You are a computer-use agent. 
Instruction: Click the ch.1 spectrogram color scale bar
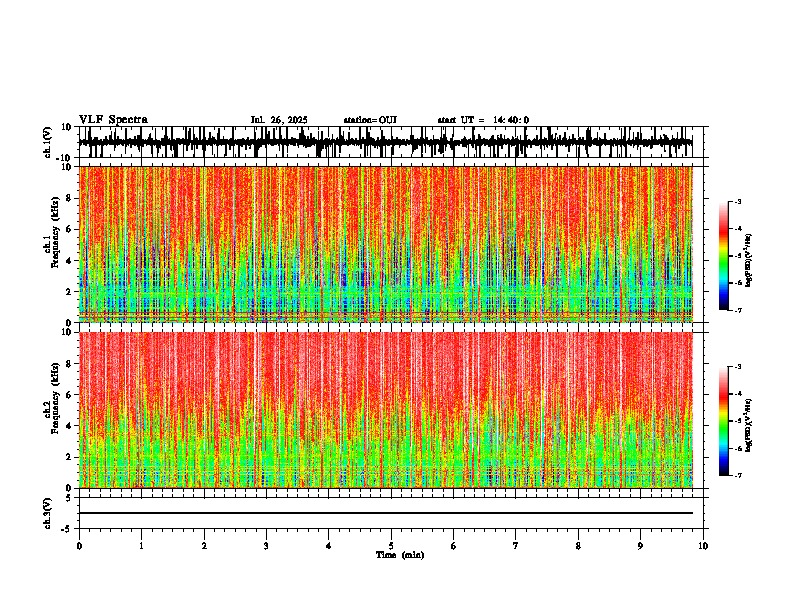(x=723, y=256)
